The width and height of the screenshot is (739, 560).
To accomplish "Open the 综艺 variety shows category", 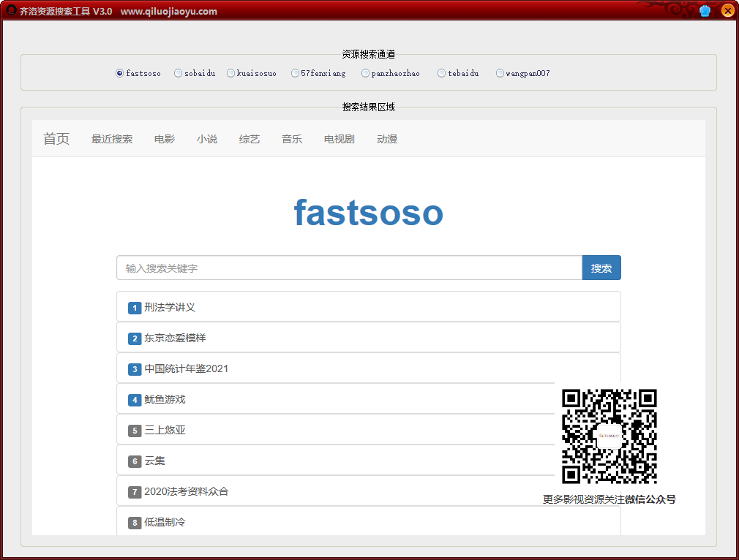I will pos(250,139).
